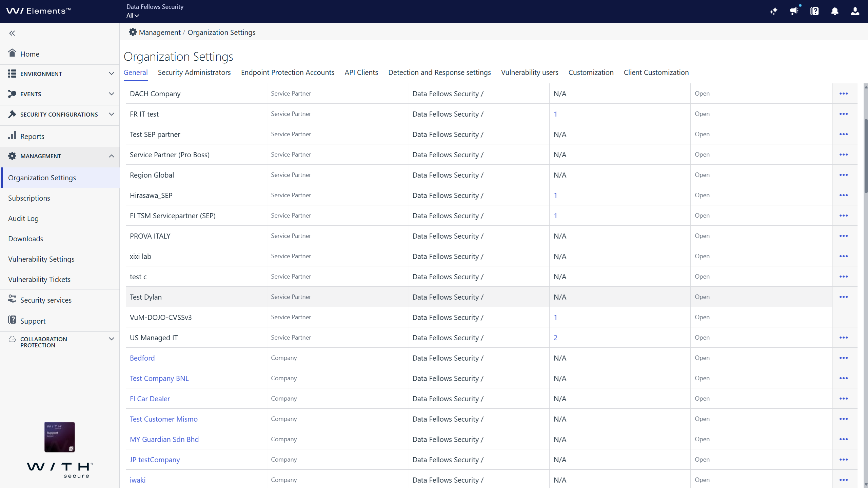This screenshot has height=488, width=868.
Task: Open user account profile icon
Action: coord(855,11)
